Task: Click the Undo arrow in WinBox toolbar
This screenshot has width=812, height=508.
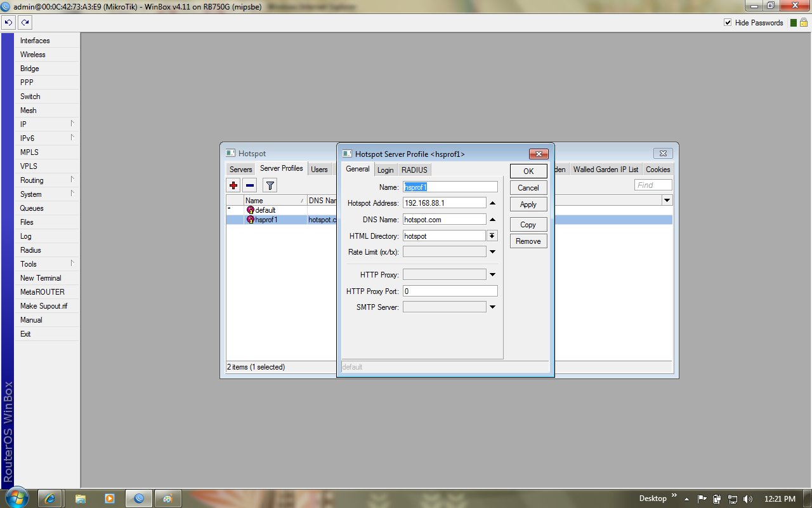Action: (8, 23)
